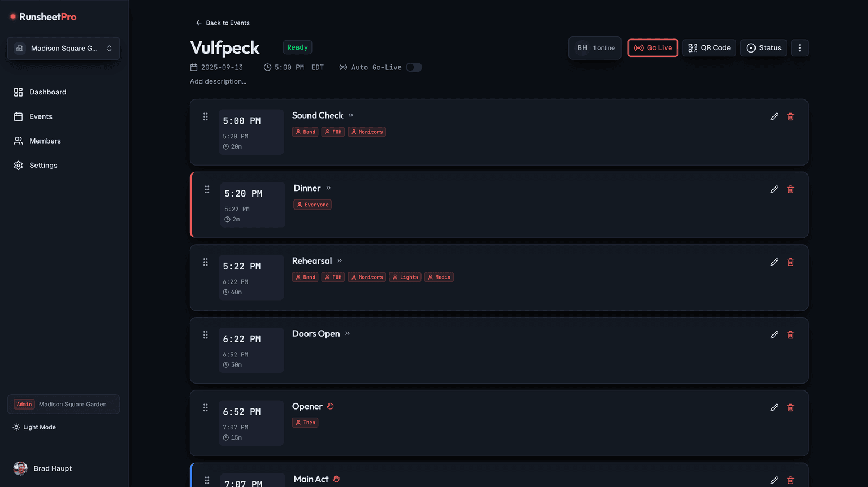Click the Add description field
This screenshot has height=487, width=868.
(x=218, y=81)
